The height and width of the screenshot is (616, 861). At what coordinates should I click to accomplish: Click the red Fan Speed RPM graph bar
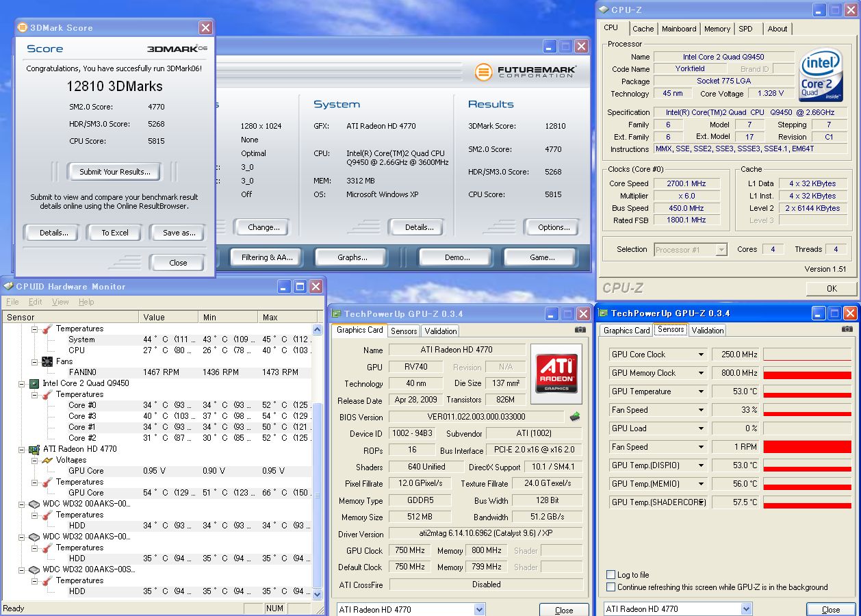point(808,447)
